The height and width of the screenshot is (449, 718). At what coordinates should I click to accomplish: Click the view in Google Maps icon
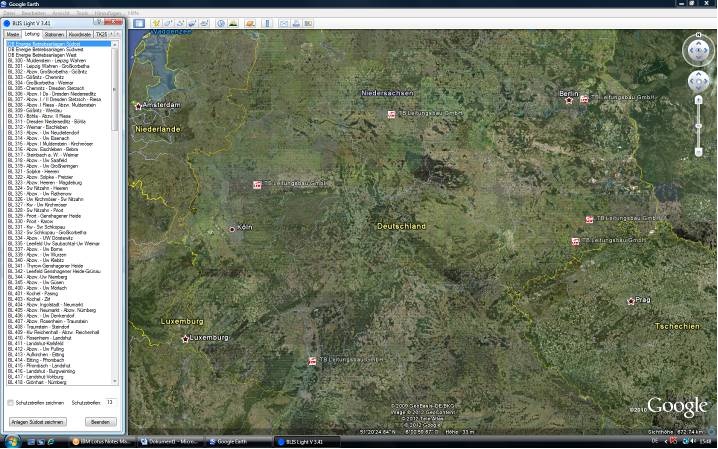tap(308, 23)
